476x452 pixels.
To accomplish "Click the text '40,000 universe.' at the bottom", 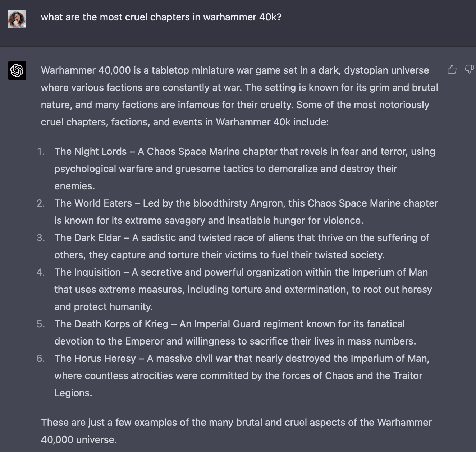I will [x=79, y=440].
